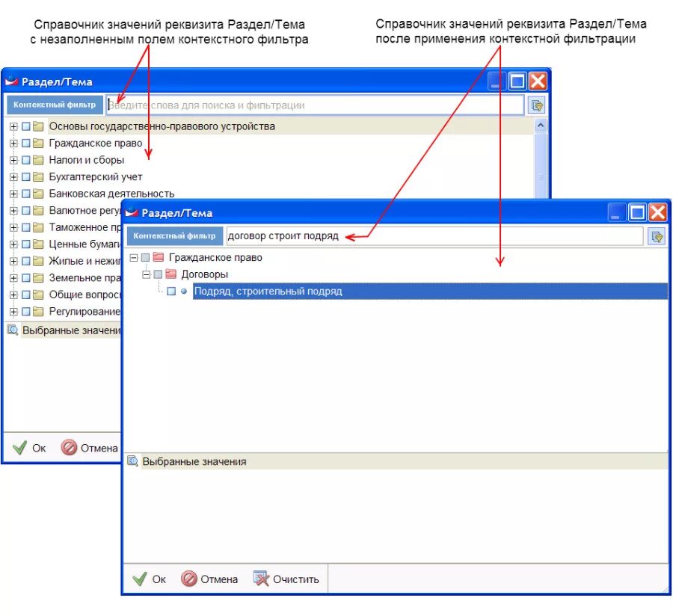This screenshot has width=673, height=616.
Task: Click scroll up arrow in back window list
Action: 541,126
